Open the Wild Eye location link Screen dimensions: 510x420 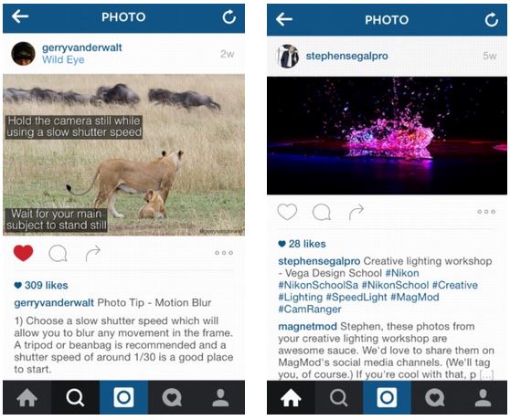pos(63,59)
